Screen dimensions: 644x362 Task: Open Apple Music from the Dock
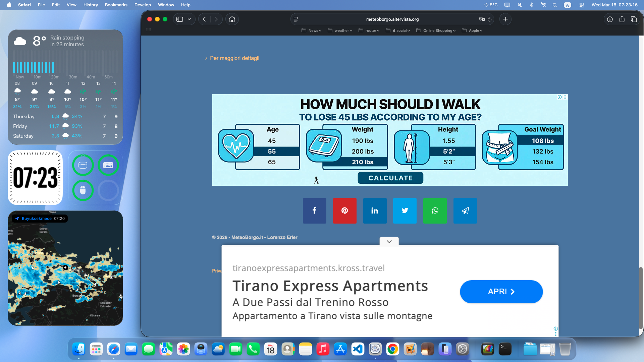[x=323, y=349]
